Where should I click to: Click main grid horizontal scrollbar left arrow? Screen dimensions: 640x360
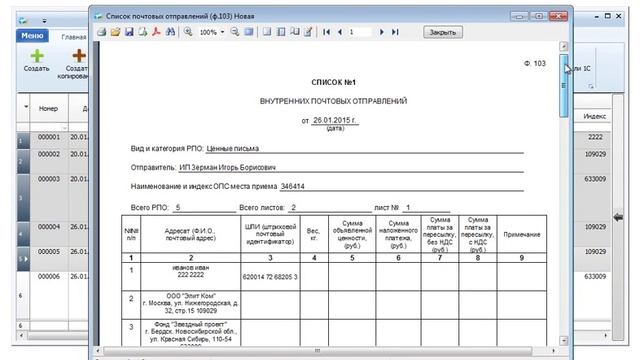(x=21, y=335)
